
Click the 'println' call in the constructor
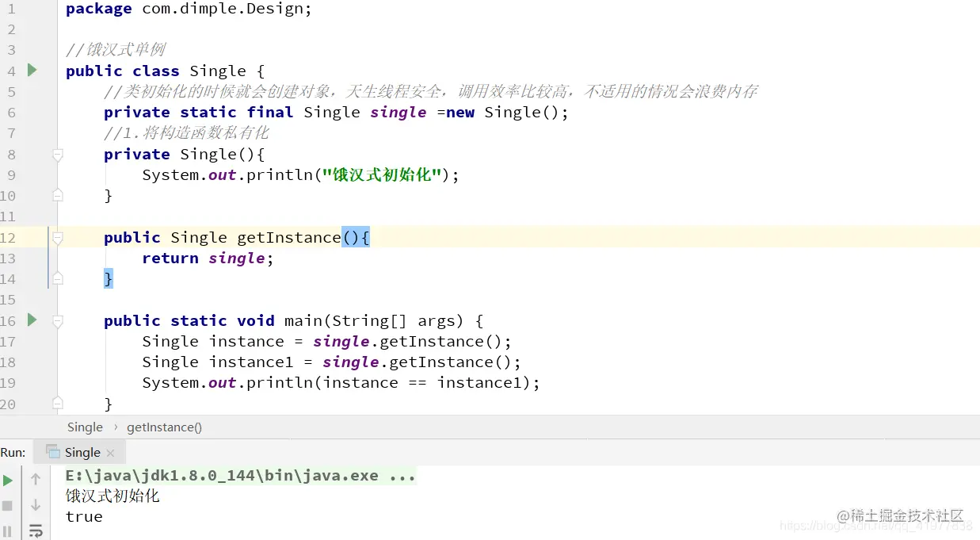(x=280, y=174)
